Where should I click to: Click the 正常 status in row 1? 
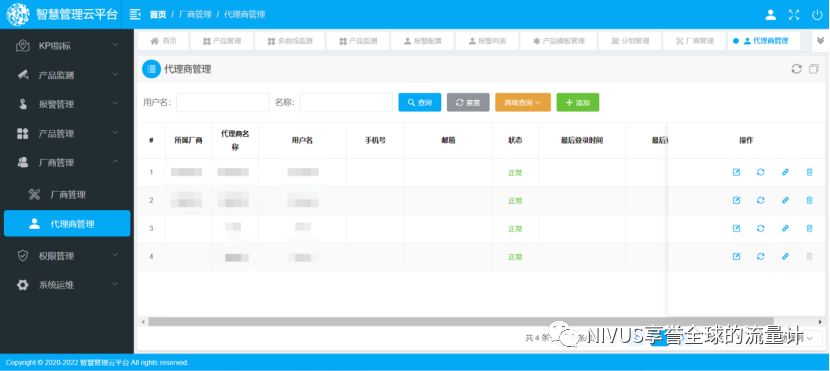pos(515,173)
